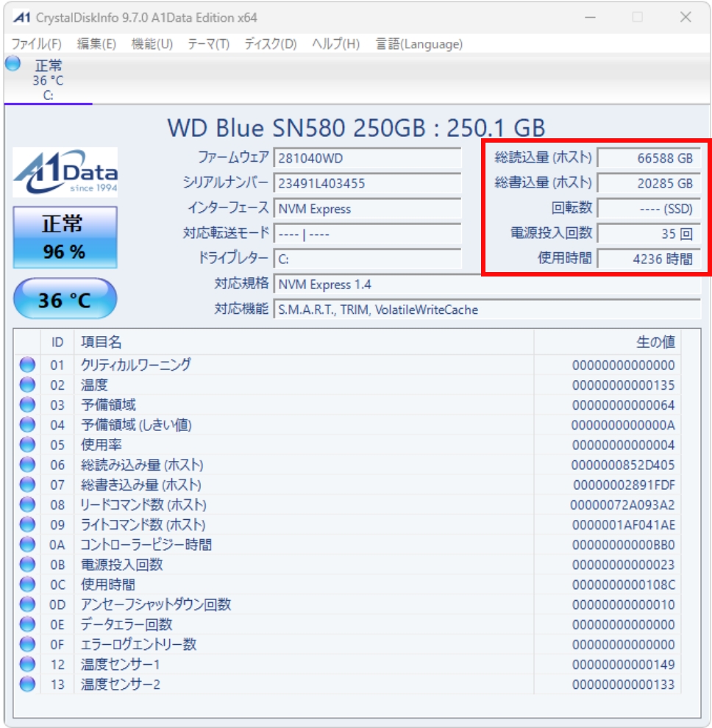Click raw value 00000072A093A2
712x728 pixels.
pos(622,504)
